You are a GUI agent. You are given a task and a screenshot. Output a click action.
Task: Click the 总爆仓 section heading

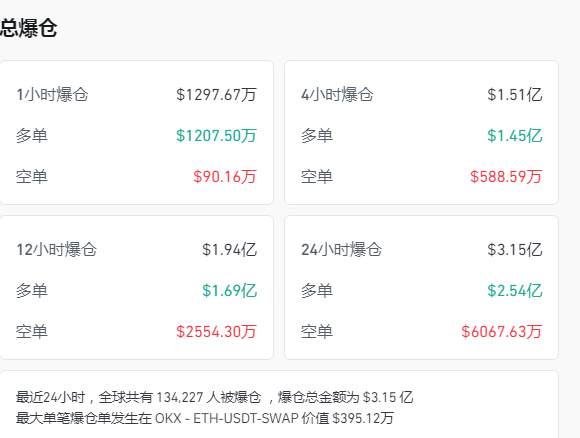(x=28, y=28)
